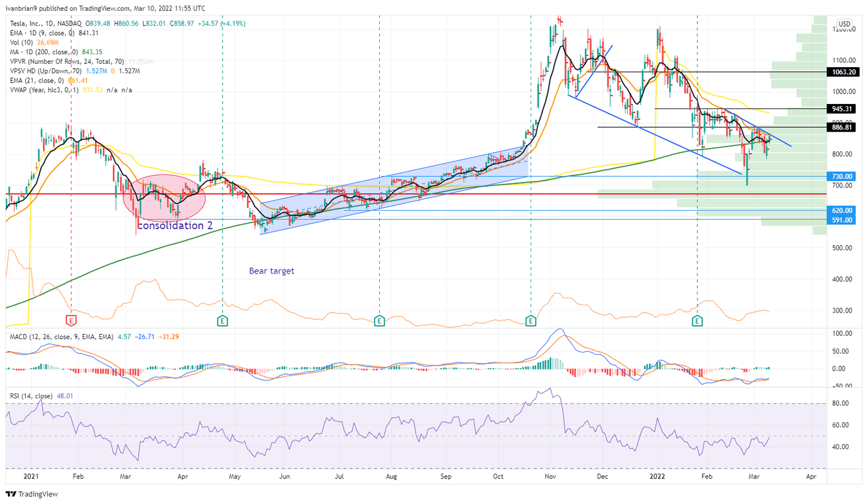
Task: Select the VPVR indicator legend
Action: click(x=80, y=62)
